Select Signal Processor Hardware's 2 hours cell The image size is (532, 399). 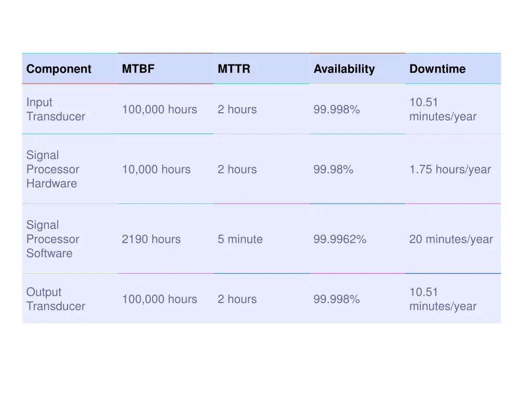pos(261,169)
